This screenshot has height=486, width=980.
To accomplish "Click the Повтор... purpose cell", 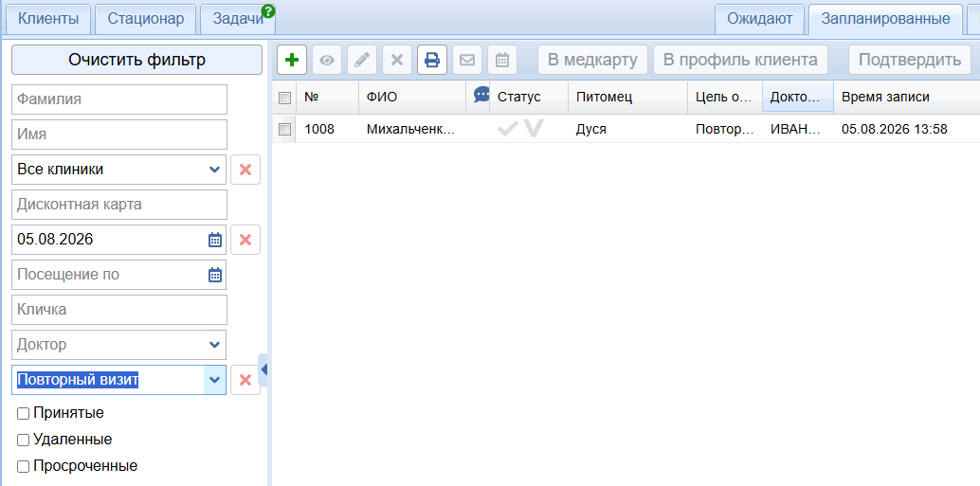I will click(725, 129).
